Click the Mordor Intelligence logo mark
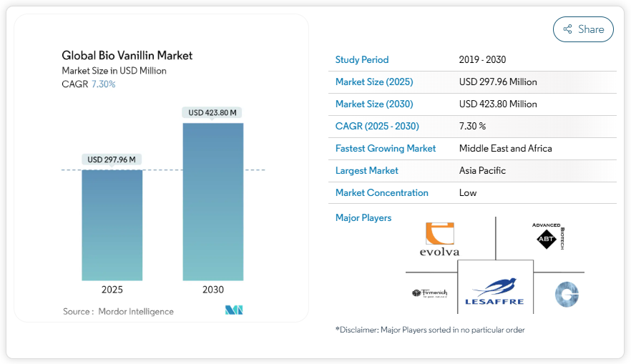 click(234, 310)
